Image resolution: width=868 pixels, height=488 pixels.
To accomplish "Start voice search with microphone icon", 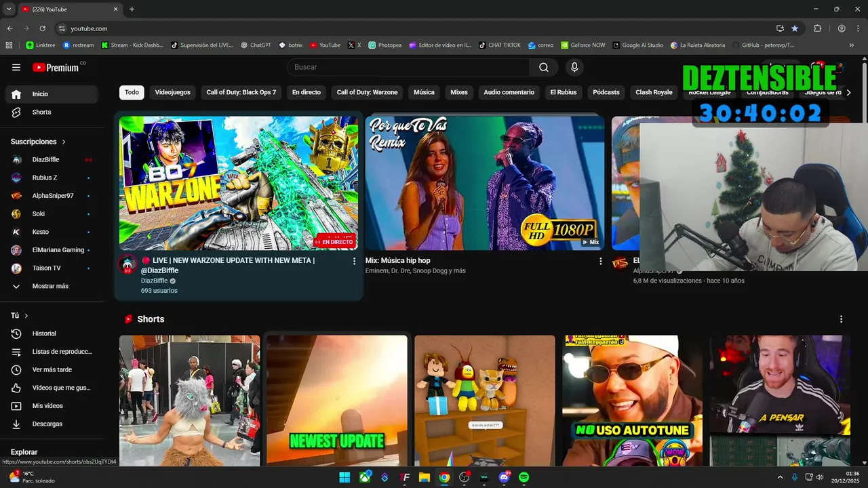I will (x=574, y=67).
